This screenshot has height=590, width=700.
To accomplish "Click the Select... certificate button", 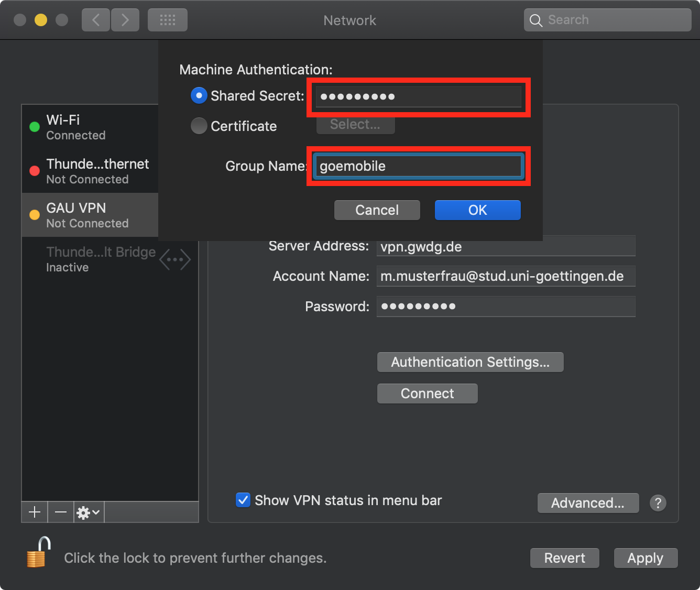I will [355, 125].
